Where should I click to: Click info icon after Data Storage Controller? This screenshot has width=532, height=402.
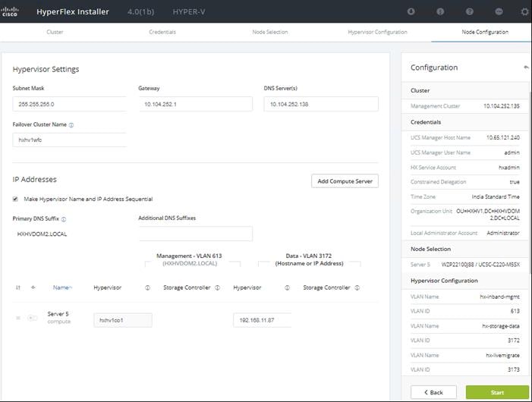(x=357, y=287)
